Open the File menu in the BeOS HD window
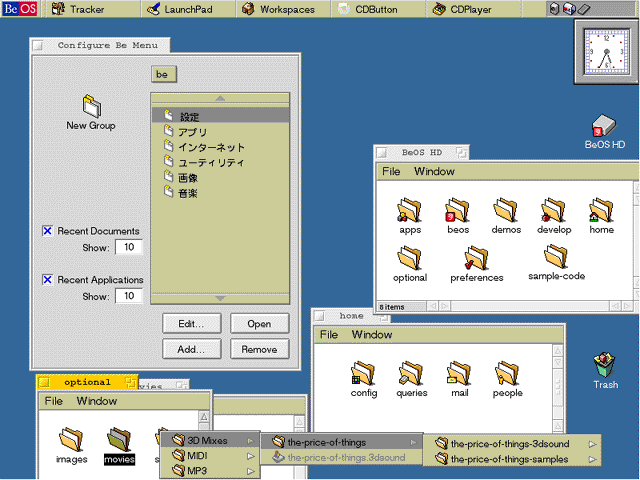Image resolution: width=640 pixels, height=480 pixels. click(x=391, y=171)
